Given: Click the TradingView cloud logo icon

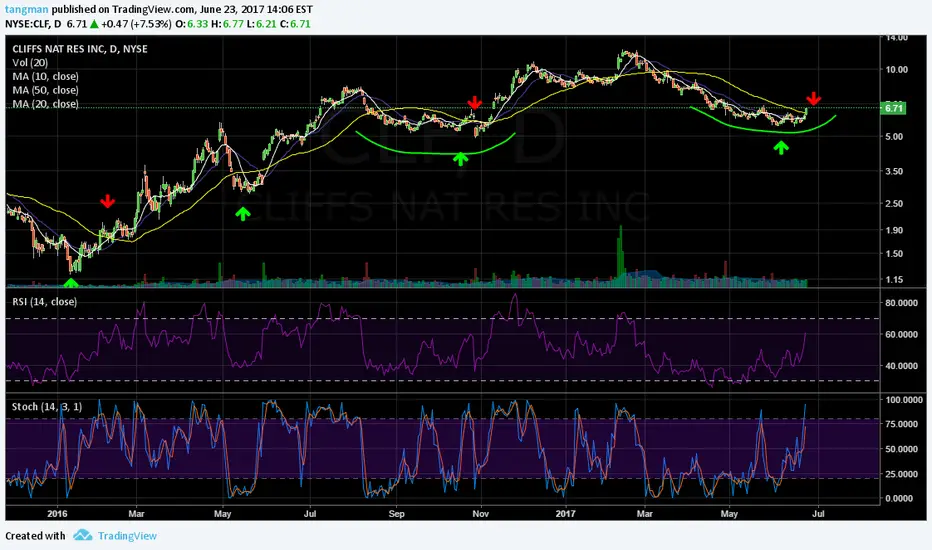Looking at the screenshot, I should (x=83, y=535).
